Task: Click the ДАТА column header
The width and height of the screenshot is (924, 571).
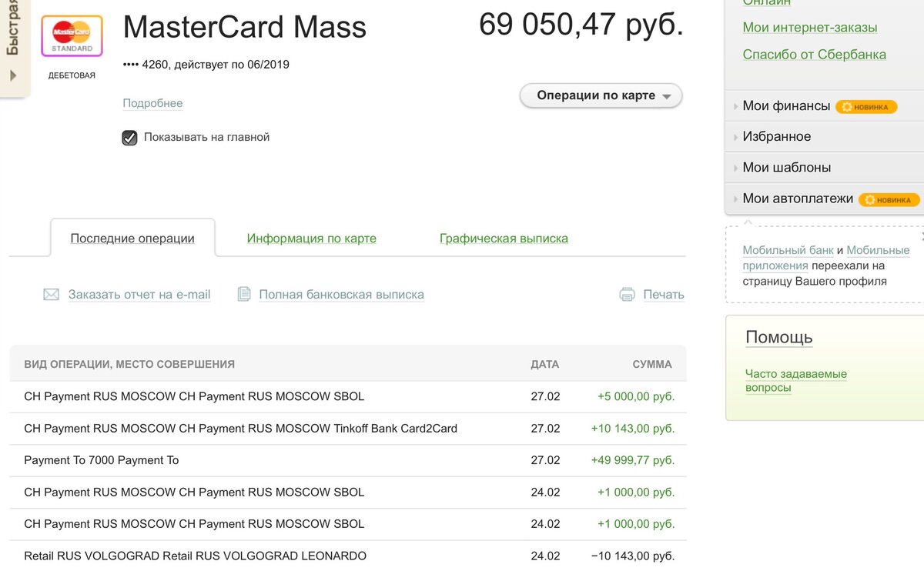Action: (545, 365)
